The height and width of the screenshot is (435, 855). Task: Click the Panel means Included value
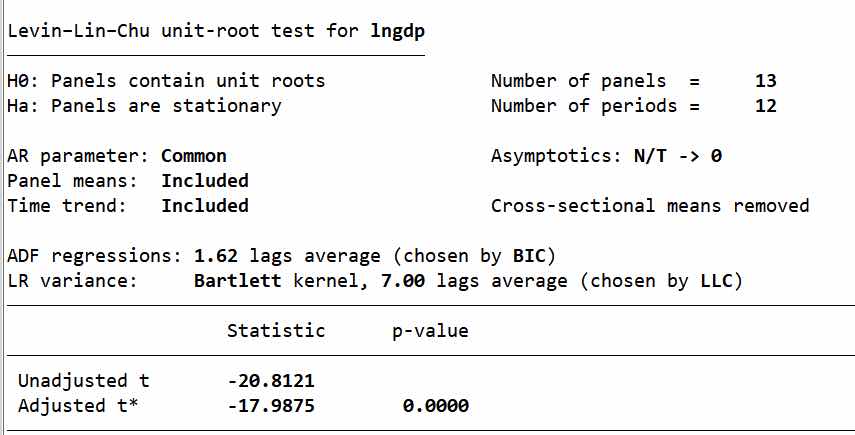[x=205, y=181]
